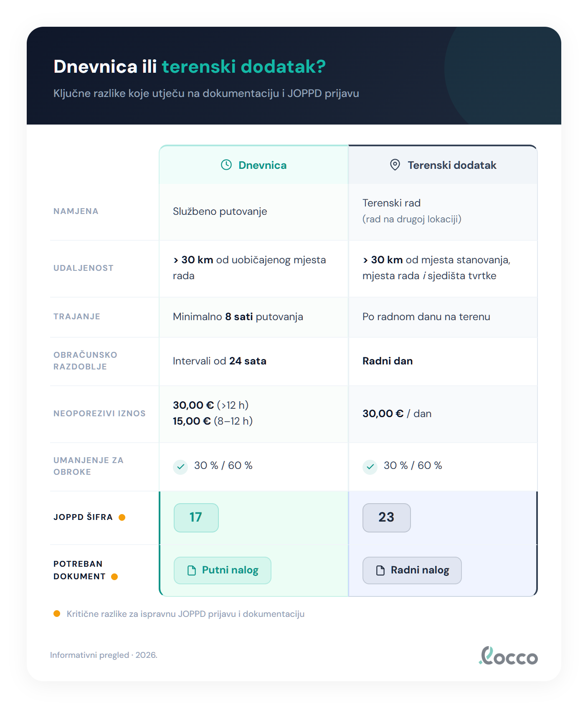Click the Radni nalog button
Screen dimensions: 588x708
412,570
